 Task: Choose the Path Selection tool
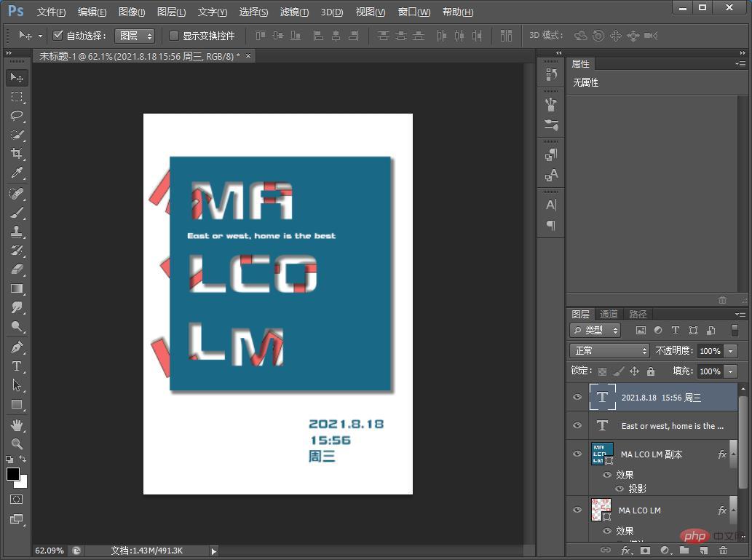17,384
